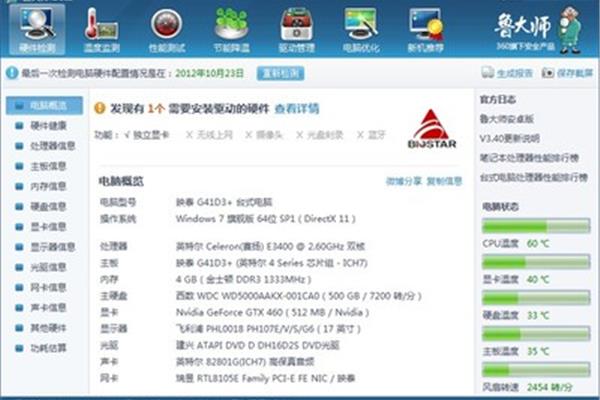
Task: Click the PHL0018 monitor value
Action: click(x=268, y=329)
